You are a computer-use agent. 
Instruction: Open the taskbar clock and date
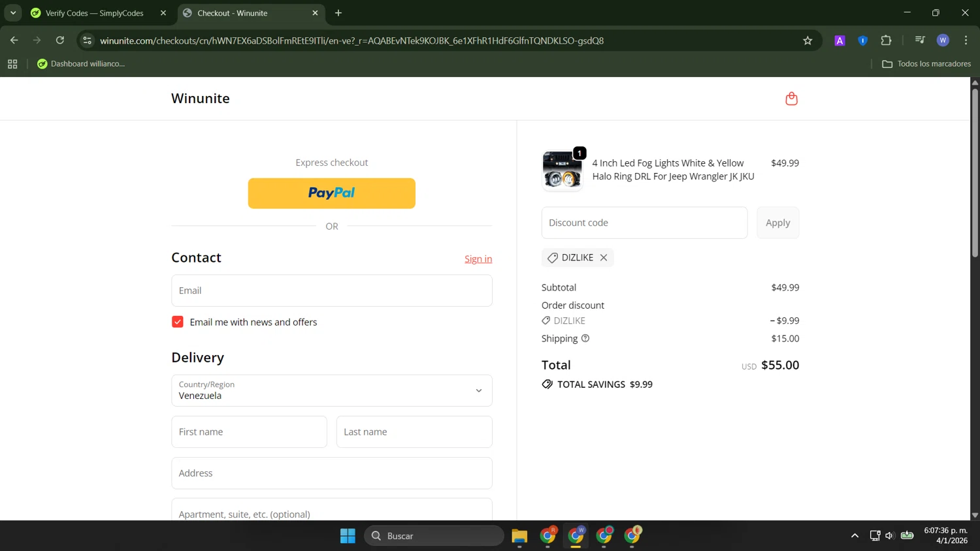pos(945,535)
